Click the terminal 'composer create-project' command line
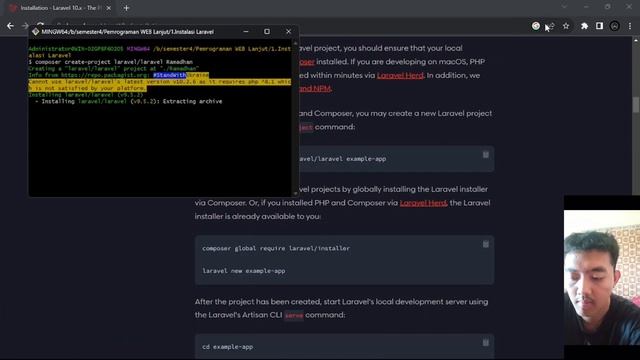 111,62
